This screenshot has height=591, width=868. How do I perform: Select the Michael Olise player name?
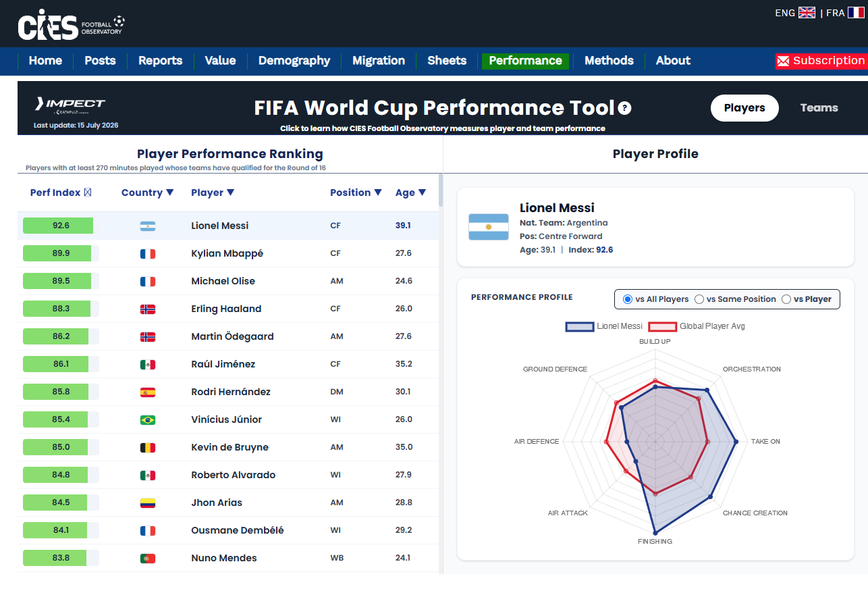click(x=223, y=281)
